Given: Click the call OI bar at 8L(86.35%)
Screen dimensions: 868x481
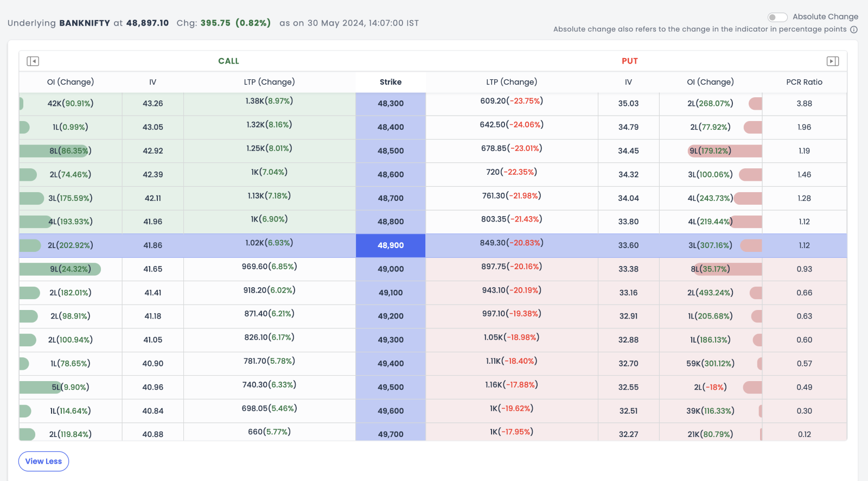Looking at the screenshot, I should [x=54, y=151].
